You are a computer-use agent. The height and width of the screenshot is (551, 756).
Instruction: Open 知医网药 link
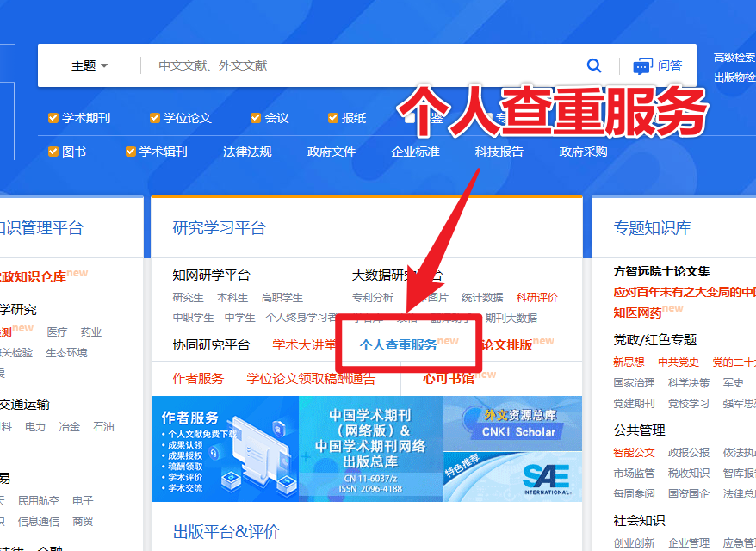coord(637,313)
